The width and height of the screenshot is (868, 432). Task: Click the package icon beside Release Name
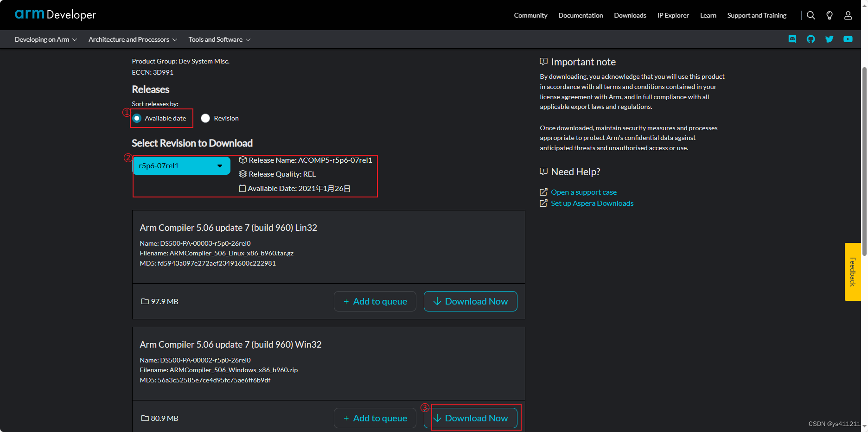pos(243,160)
